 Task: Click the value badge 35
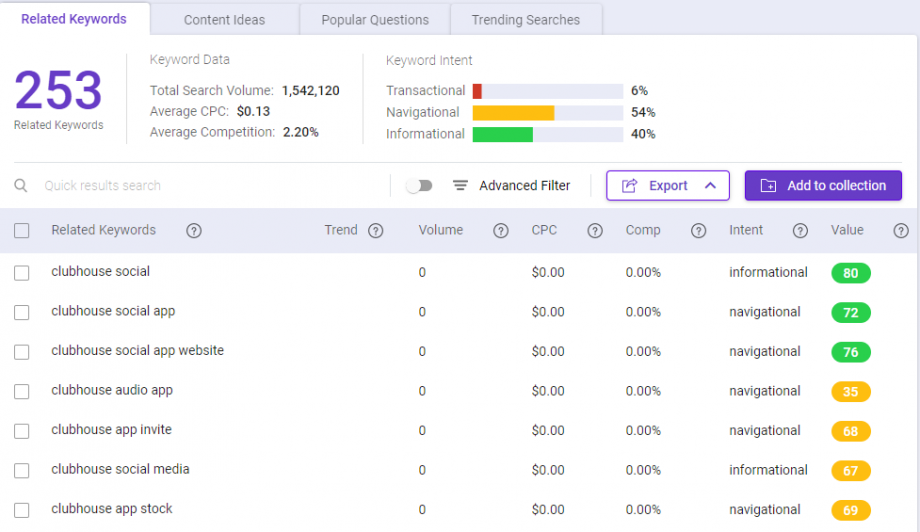pyautogui.click(x=851, y=391)
